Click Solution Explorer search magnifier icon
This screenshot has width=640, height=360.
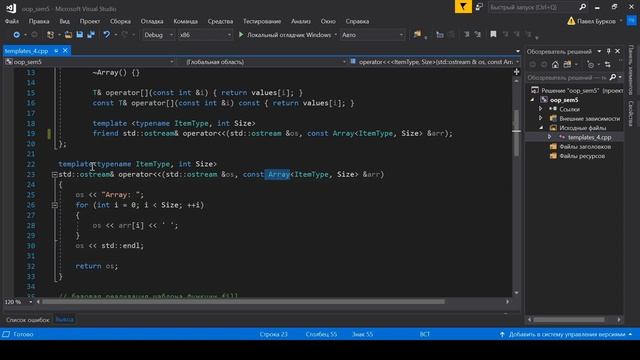click(x=613, y=77)
